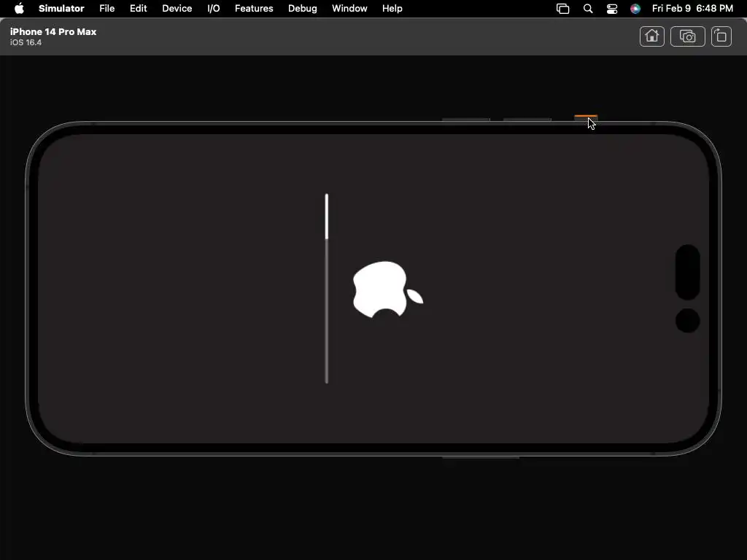Open the I/O menu

coord(214,9)
